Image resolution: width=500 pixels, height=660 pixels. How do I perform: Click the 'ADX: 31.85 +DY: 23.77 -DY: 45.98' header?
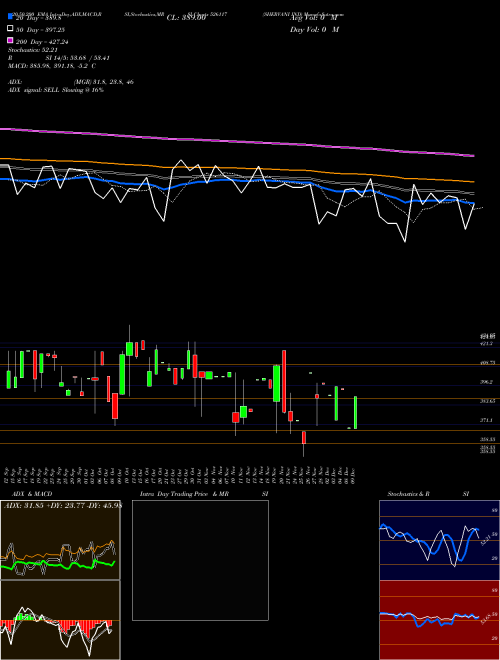tap(62, 506)
